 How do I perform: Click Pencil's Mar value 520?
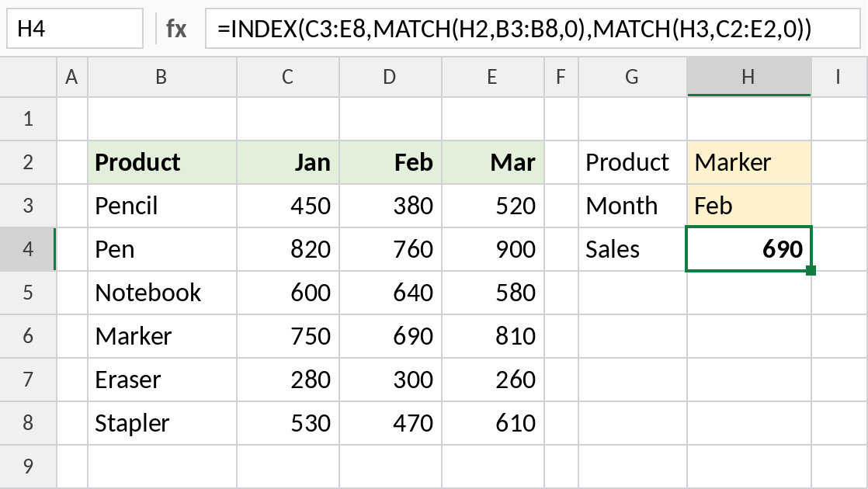point(493,206)
